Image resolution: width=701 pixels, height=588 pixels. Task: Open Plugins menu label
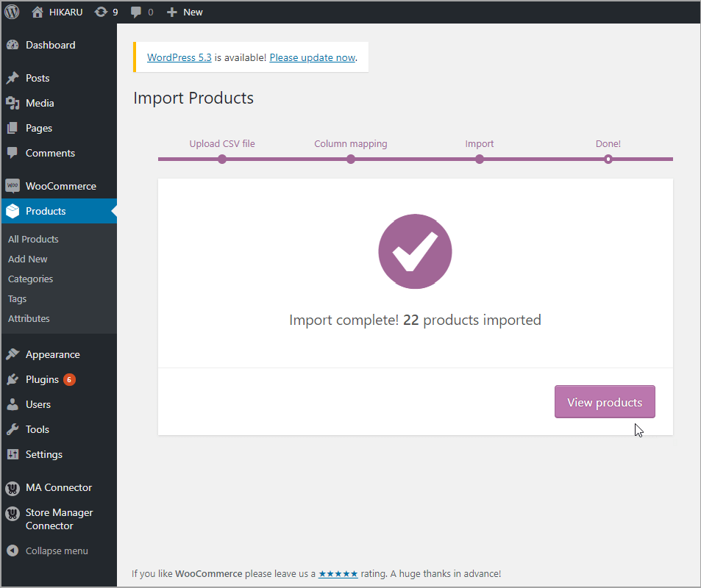pyautogui.click(x=42, y=380)
